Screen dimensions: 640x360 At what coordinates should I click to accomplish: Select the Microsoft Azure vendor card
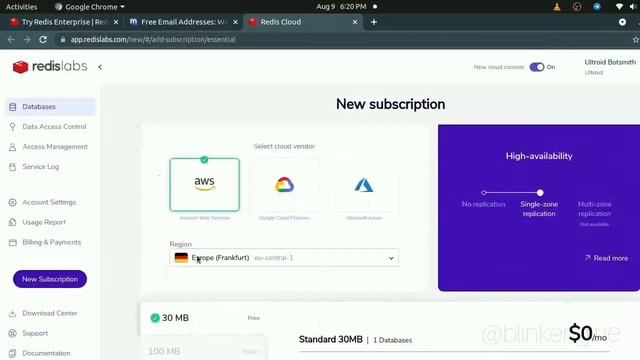[x=364, y=185]
